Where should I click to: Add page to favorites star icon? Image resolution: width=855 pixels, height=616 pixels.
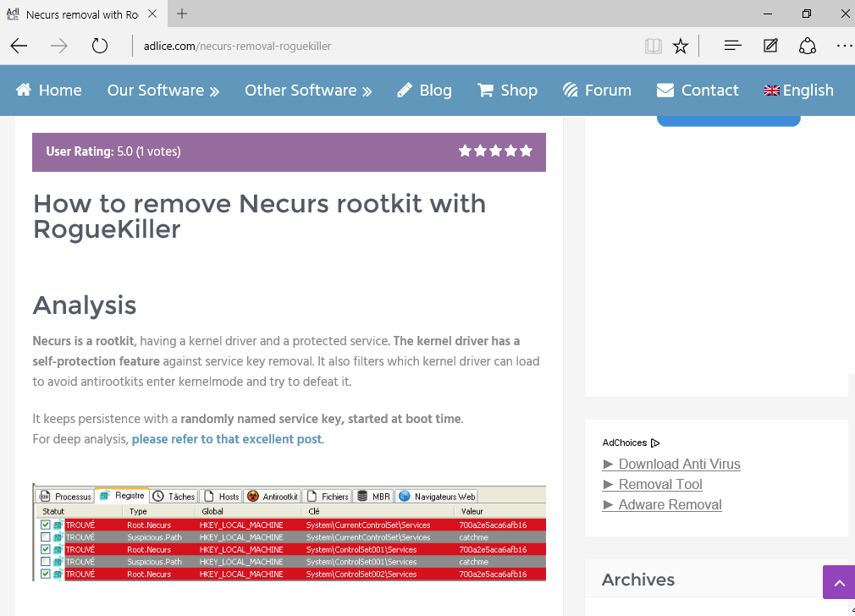681,46
